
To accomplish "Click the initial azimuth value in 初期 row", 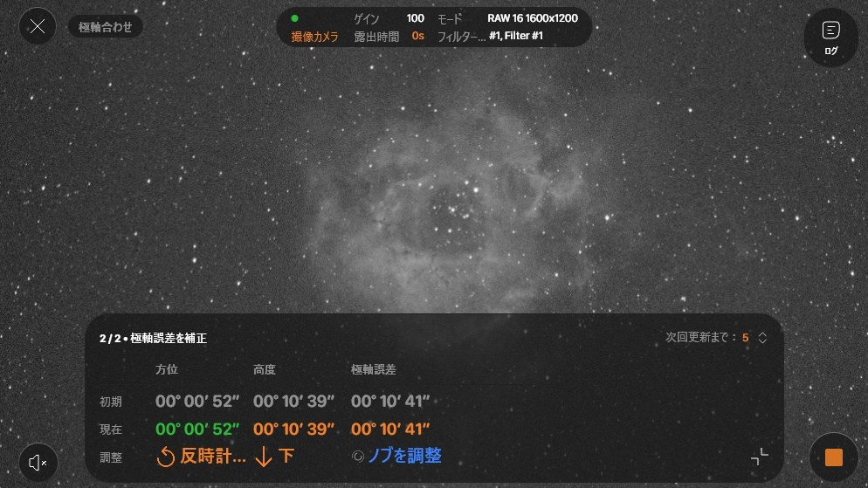I will pos(197,401).
